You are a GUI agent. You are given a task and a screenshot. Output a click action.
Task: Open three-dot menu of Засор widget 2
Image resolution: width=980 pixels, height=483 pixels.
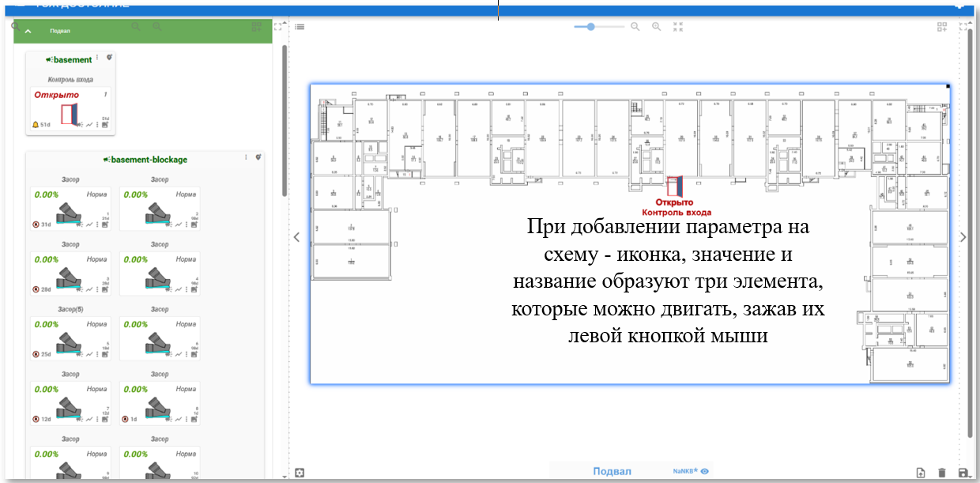[186, 225]
